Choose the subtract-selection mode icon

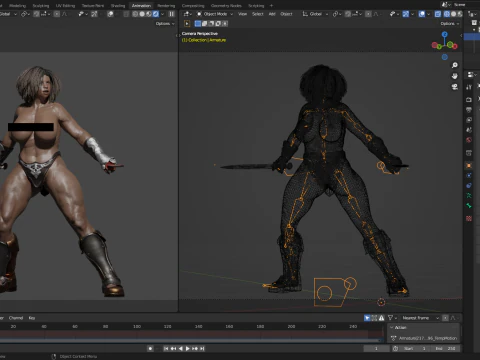click(x=211, y=24)
